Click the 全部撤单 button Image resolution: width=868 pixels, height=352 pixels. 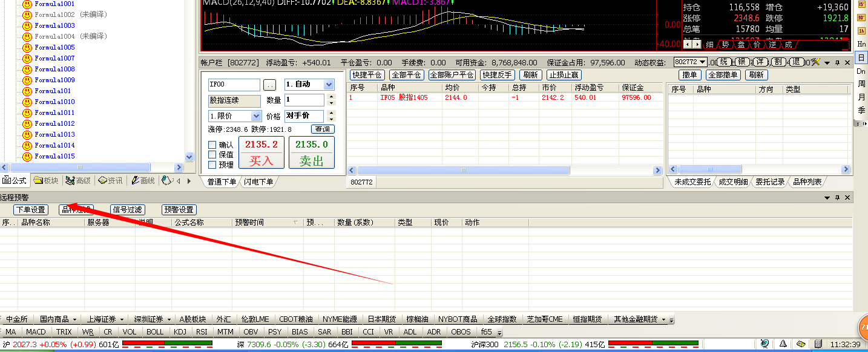(723, 75)
